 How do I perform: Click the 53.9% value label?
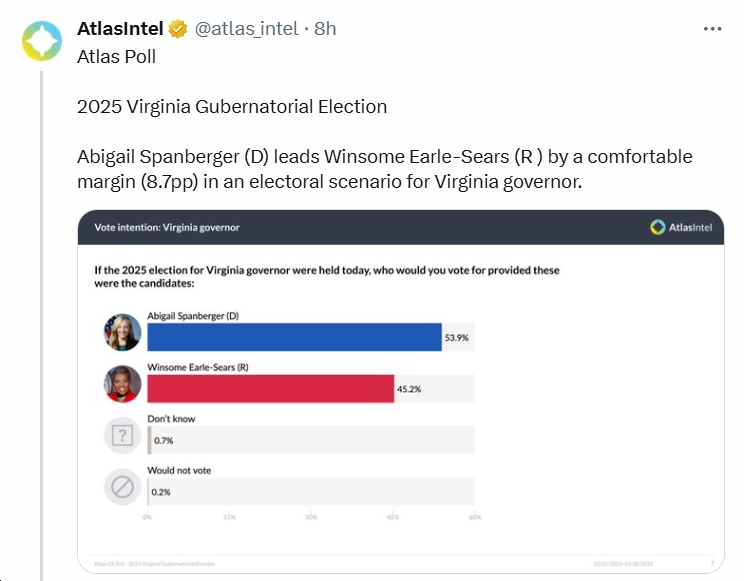pos(456,338)
